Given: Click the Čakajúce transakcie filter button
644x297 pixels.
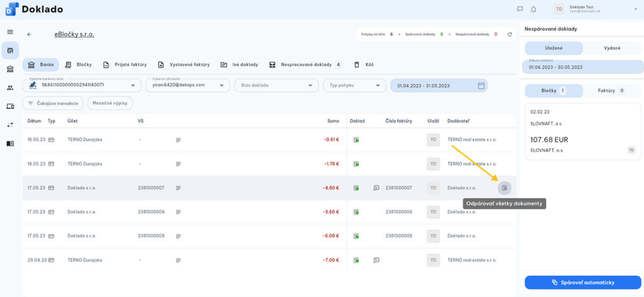Looking at the screenshot, I should [53, 103].
